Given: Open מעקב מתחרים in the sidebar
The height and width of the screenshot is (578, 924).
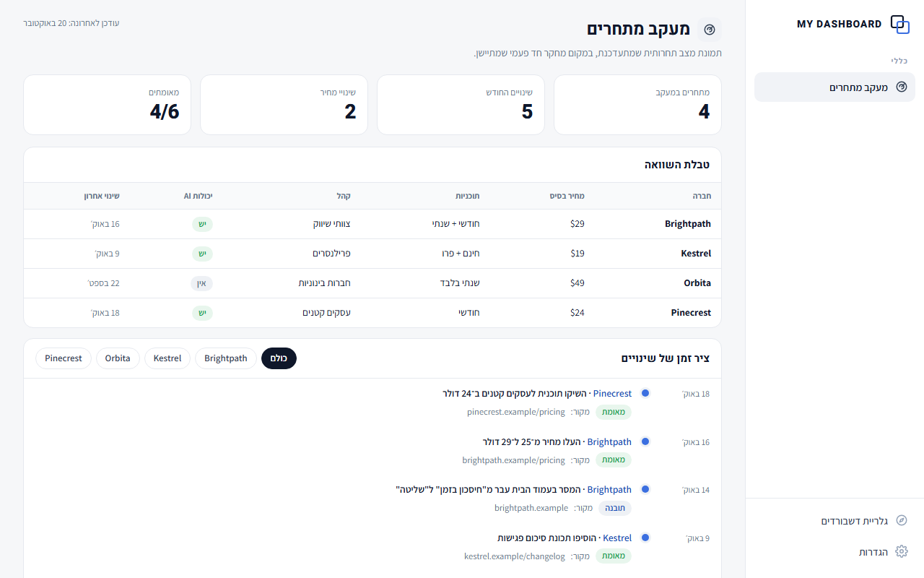Looking at the screenshot, I should [x=834, y=87].
